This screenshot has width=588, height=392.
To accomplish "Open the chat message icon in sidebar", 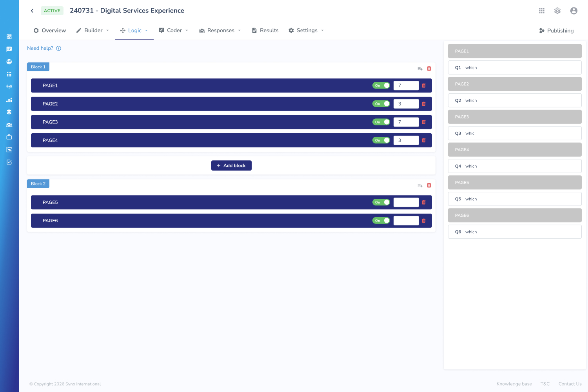I will tap(9, 49).
